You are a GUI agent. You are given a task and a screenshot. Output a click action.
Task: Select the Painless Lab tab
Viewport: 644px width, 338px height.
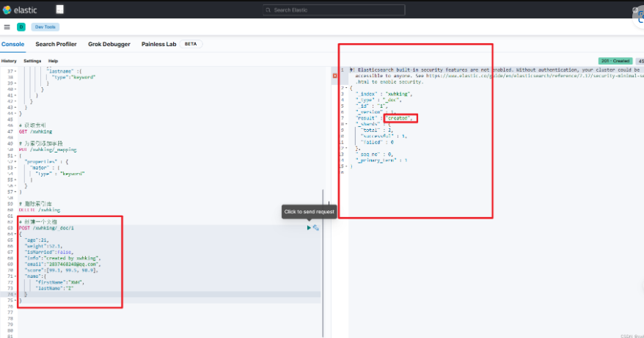click(x=158, y=44)
